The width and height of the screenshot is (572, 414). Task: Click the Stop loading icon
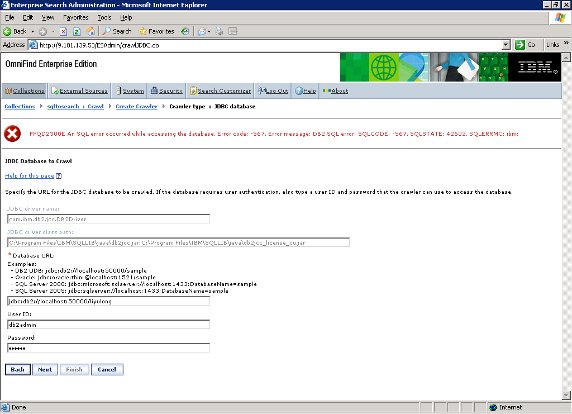tap(63, 31)
